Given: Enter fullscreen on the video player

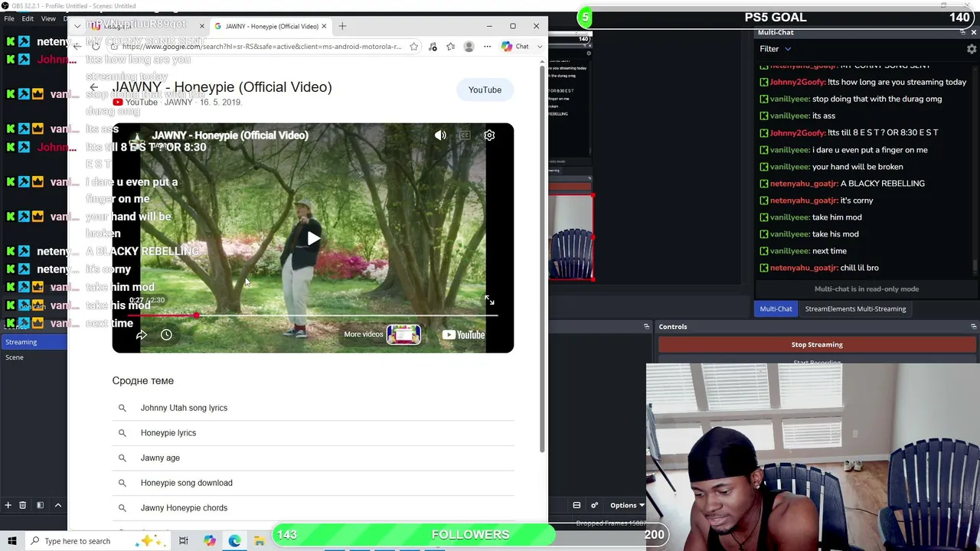Looking at the screenshot, I should click(x=489, y=301).
